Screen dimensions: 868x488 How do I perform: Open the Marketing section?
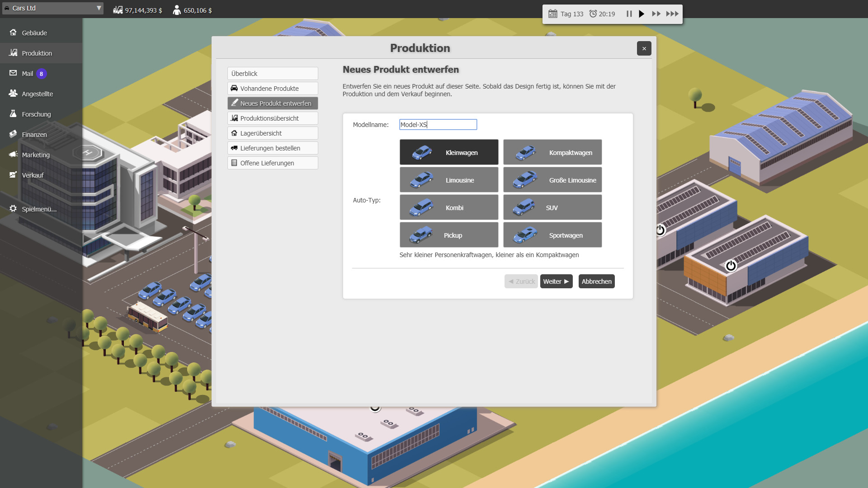click(36, 155)
